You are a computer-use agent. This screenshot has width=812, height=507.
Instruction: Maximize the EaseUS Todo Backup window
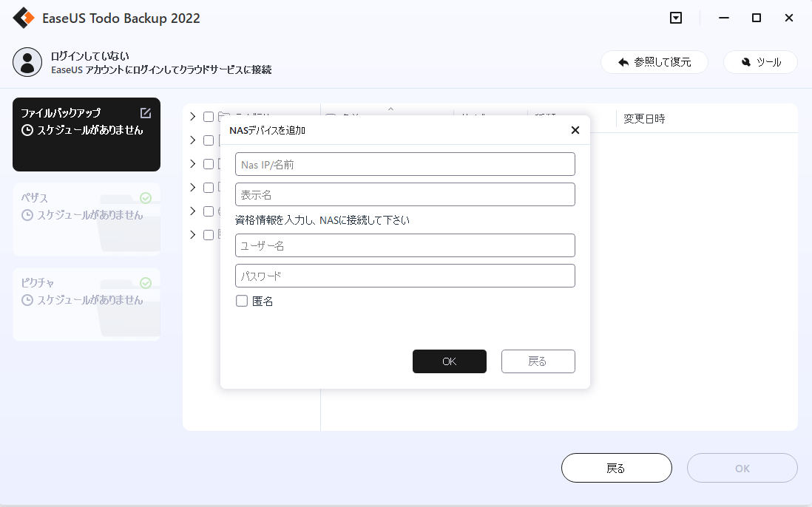click(x=756, y=18)
